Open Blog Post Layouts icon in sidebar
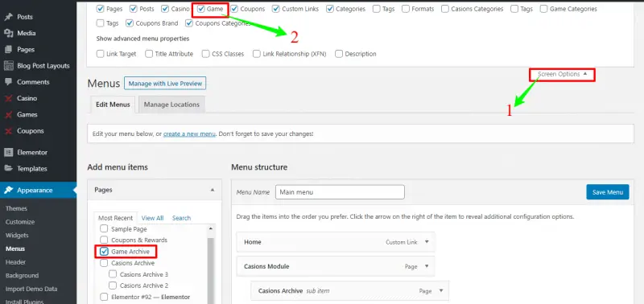644x304 pixels. coord(8,66)
